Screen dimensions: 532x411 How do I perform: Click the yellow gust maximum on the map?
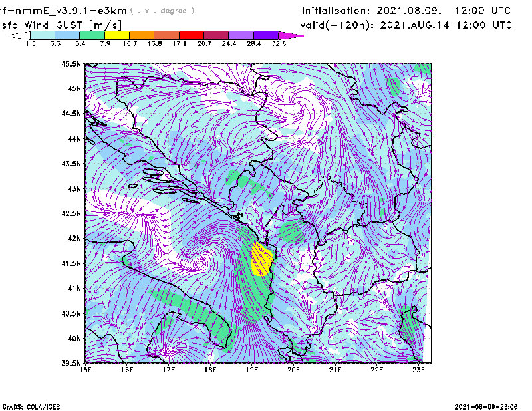261,259
